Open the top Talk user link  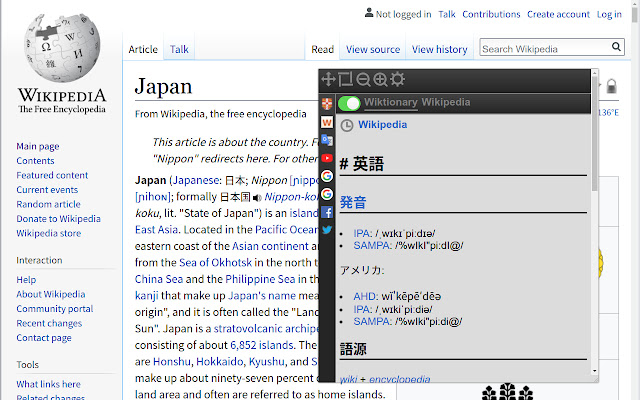point(447,14)
